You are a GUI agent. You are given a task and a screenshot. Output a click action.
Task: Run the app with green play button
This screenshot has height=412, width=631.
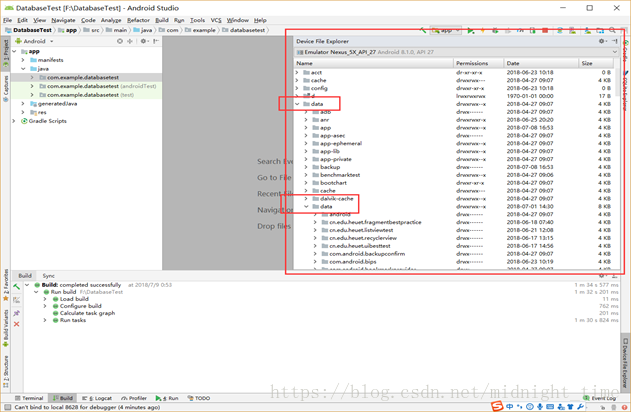click(470, 31)
